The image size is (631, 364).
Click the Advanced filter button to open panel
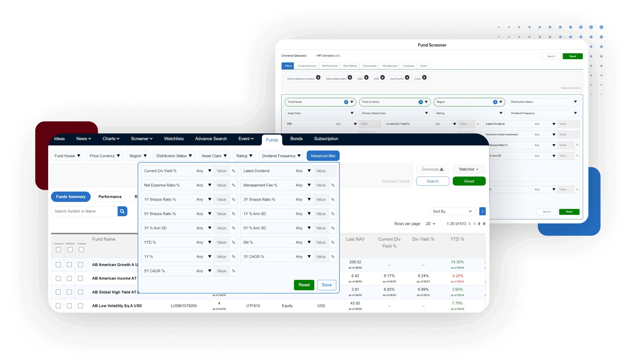tap(323, 156)
